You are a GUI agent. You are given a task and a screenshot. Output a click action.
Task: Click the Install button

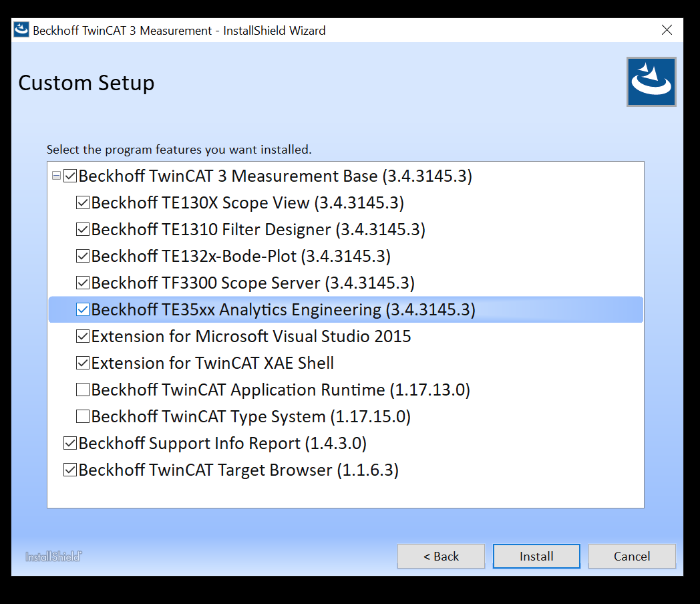pyautogui.click(x=536, y=557)
